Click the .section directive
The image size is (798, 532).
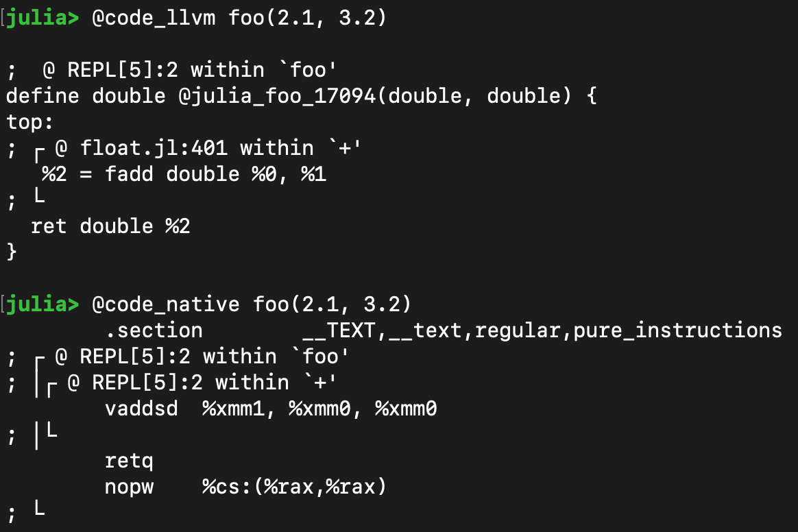tap(154, 330)
